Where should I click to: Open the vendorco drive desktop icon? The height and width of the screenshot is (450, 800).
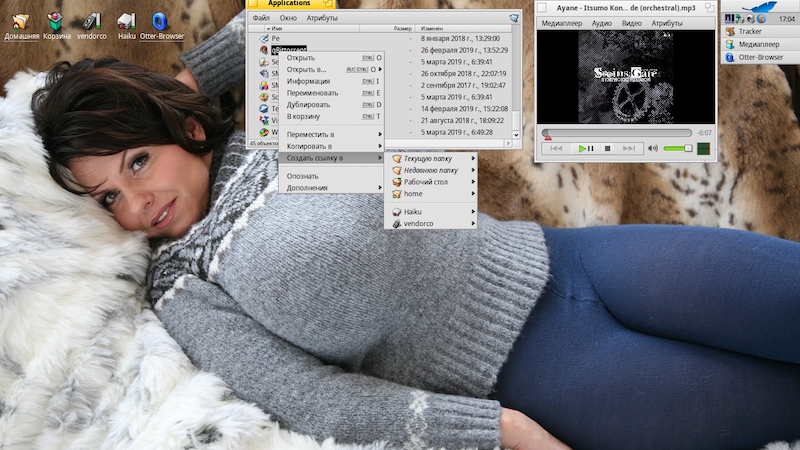pos(91,20)
